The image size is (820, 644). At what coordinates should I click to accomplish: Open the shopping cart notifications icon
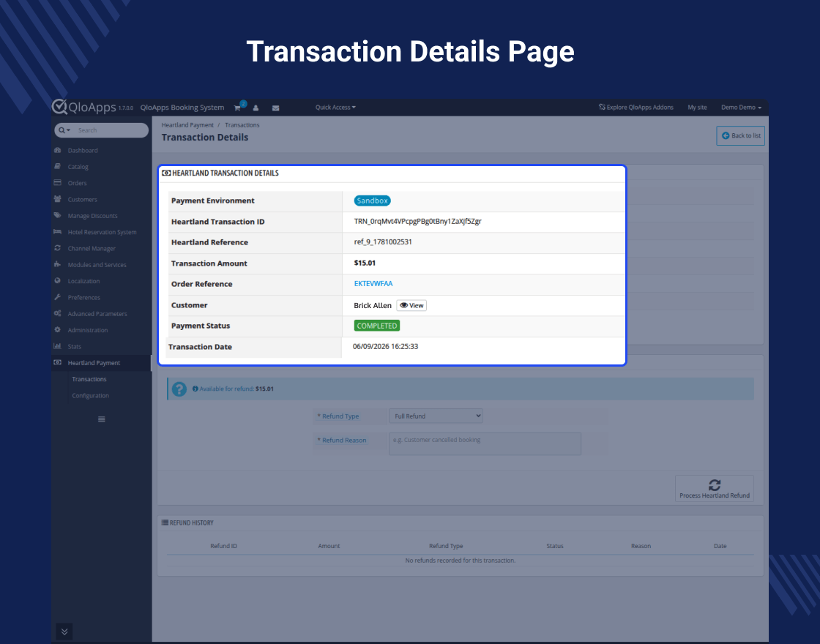click(237, 108)
